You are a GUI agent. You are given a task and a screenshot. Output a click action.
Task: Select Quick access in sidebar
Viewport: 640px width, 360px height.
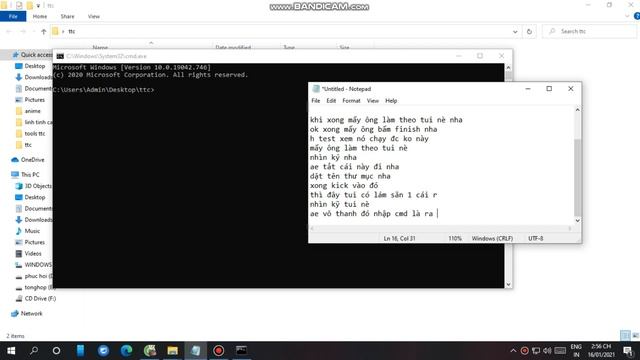pyautogui.click(x=32, y=55)
